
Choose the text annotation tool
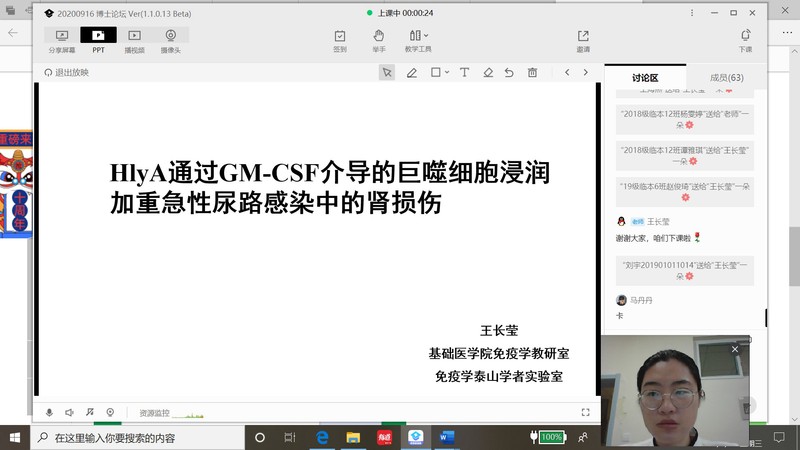(x=464, y=73)
